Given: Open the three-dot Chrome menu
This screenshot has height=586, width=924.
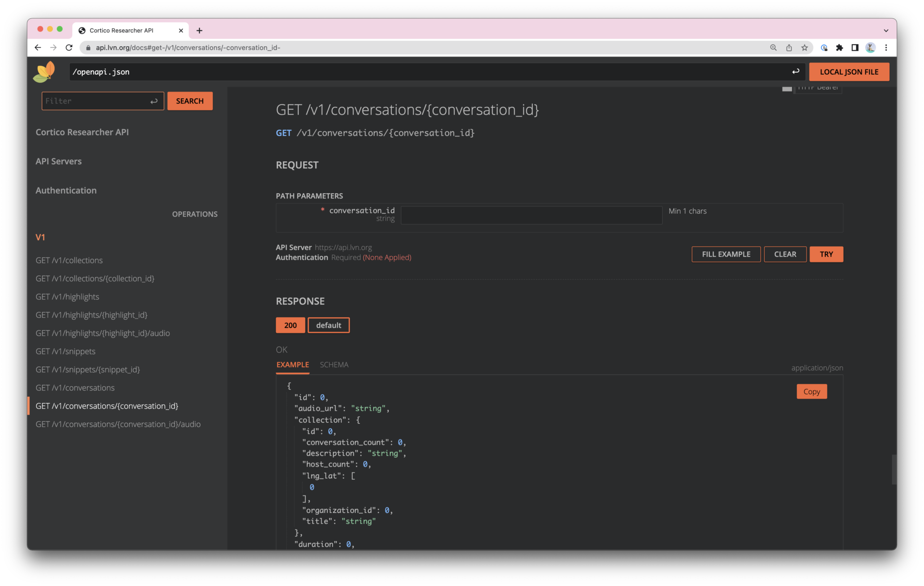Looking at the screenshot, I should click(x=886, y=48).
